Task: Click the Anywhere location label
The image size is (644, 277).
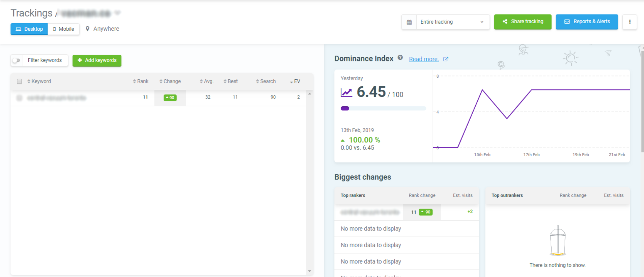Action: coord(106,29)
